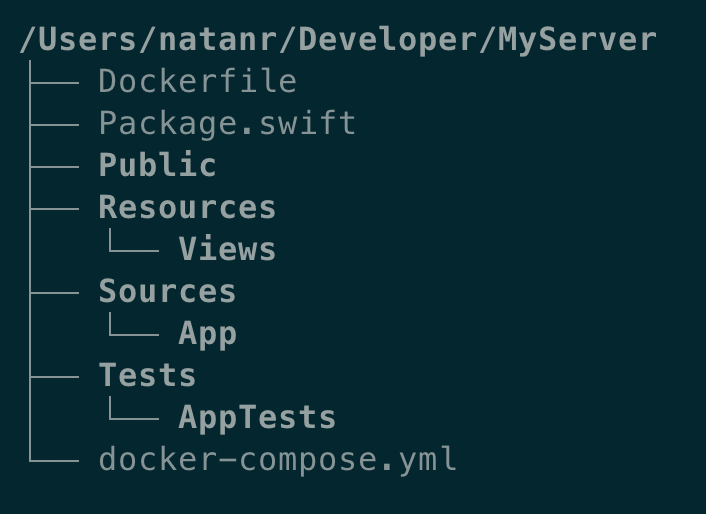706x514 pixels.
Task: Click the docker-compose.yml file
Action: tap(277, 459)
